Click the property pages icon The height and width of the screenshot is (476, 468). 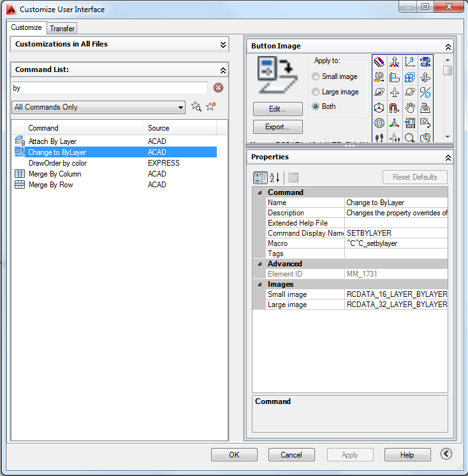293,178
